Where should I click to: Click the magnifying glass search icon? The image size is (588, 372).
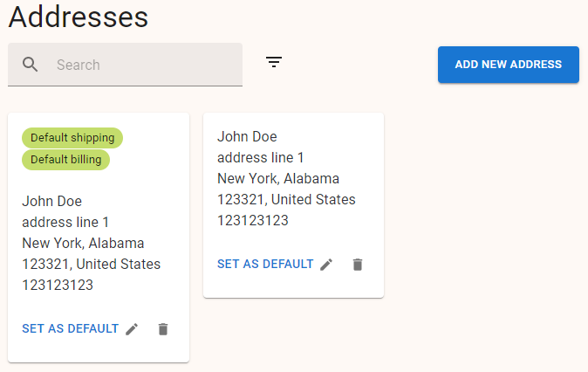(x=31, y=65)
